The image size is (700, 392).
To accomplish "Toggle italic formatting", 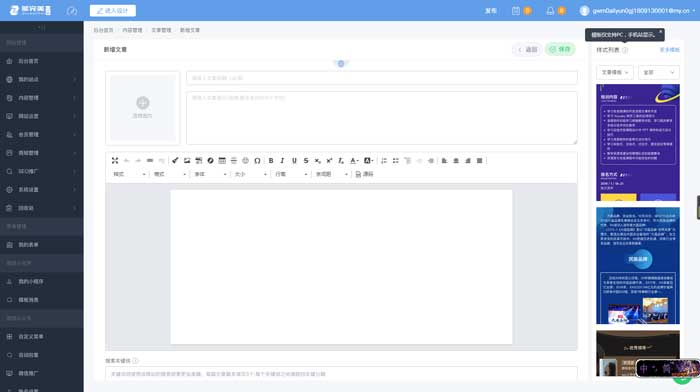I will [x=282, y=161].
